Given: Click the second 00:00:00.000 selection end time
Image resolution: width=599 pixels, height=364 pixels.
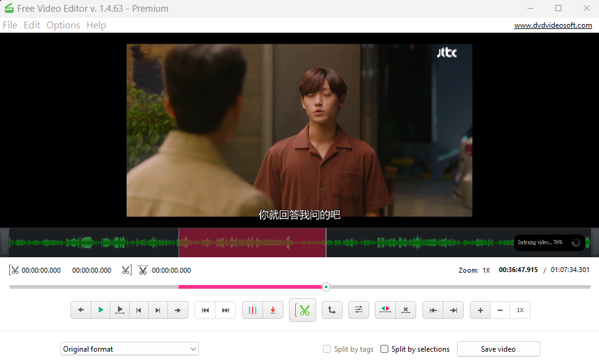Looking at the screenshot, I should 91,270.
